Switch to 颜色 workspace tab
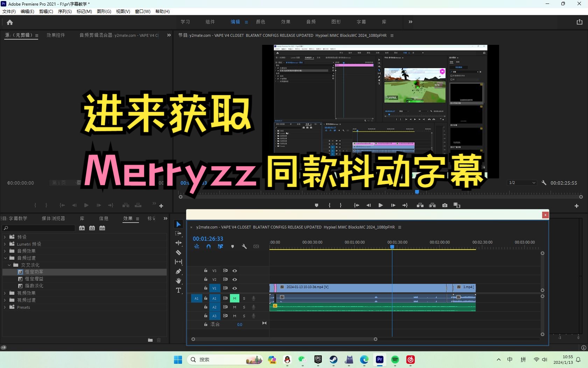The image size is (588, 368). pyautogui.click(x=260, y=22)
